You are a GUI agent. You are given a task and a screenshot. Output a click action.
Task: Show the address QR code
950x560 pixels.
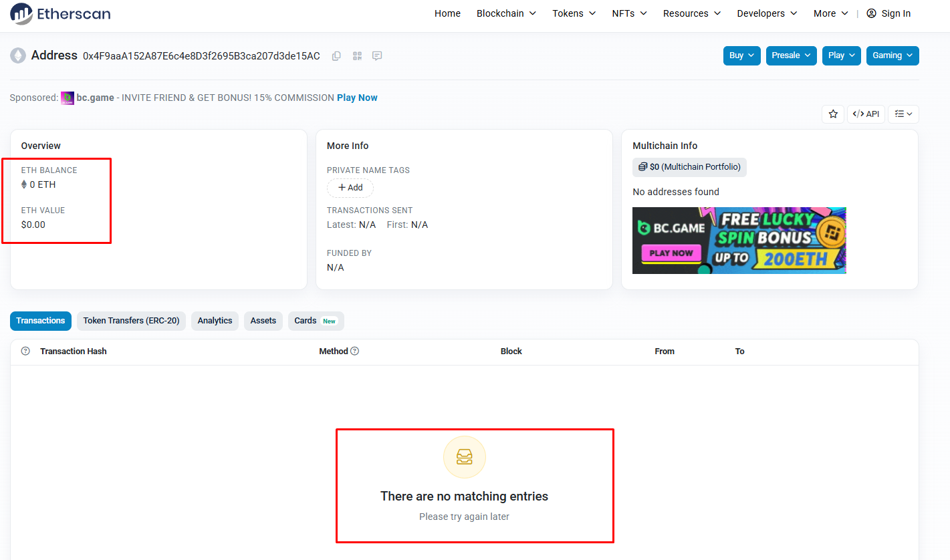357,56
